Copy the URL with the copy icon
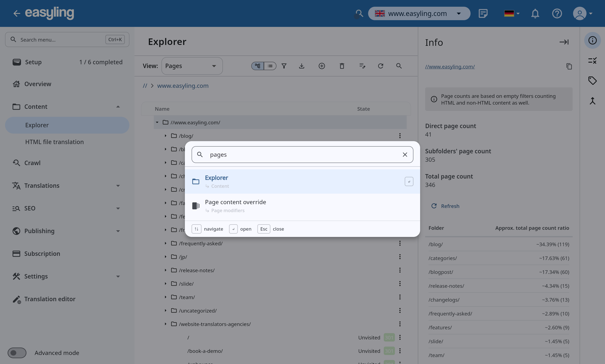Viewport: 605px width, 364px height. pyautogui.click(x=569, y=66)
